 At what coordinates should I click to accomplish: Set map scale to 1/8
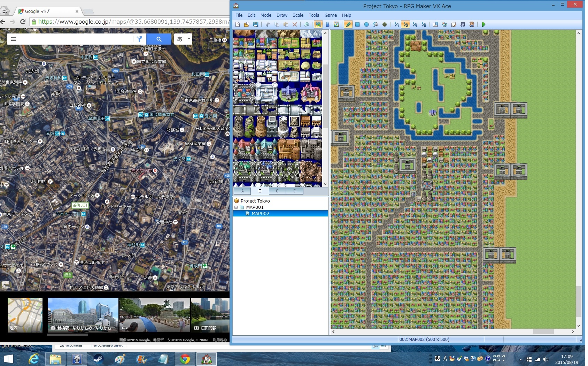tap(424, 24)
